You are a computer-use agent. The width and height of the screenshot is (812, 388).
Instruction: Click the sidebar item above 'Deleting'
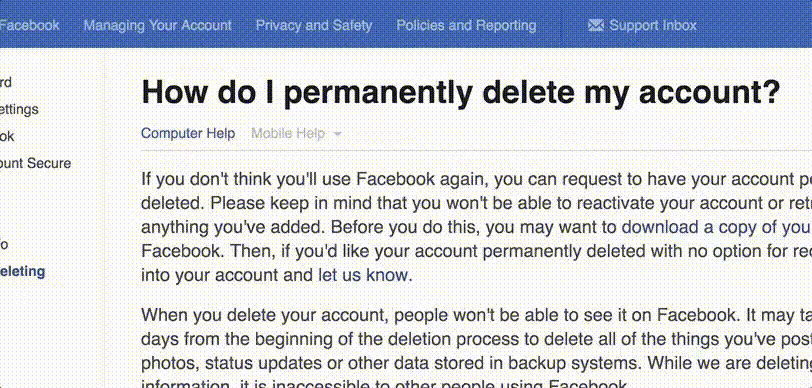4,245
